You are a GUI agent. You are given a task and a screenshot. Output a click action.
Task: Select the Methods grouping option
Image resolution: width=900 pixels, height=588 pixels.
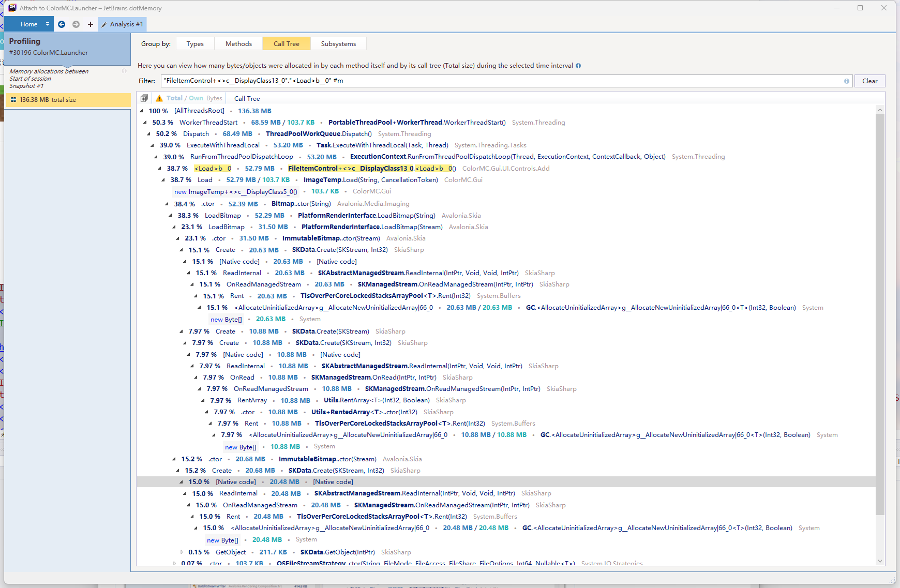(238, 43)
